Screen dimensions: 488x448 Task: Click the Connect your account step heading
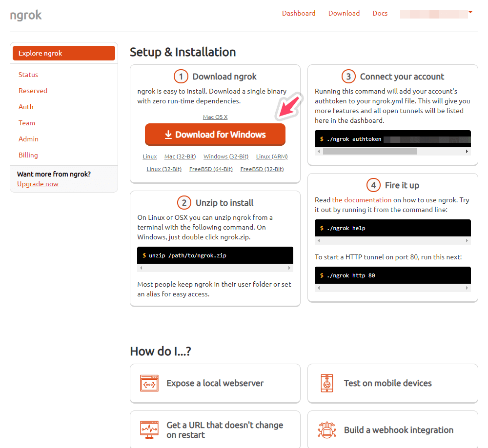pos(402,77)
